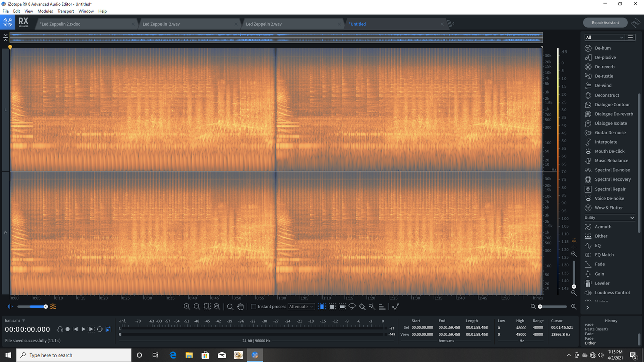644x362 pixels.
Task: Open the De-reverb module
Action: click(x=610, y=67)
